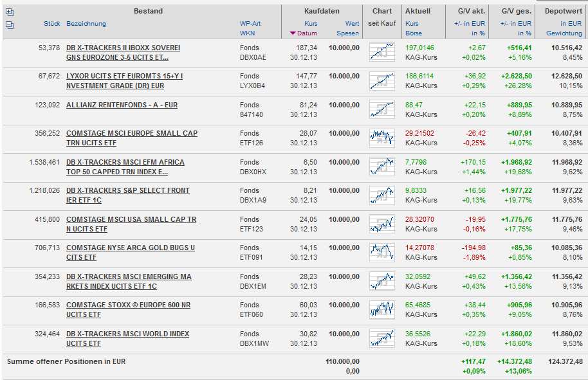Click the Datum sort arrow indicator
Viewport: 588px width, 380px height.
pyautogui.click(x=293, y=33)
